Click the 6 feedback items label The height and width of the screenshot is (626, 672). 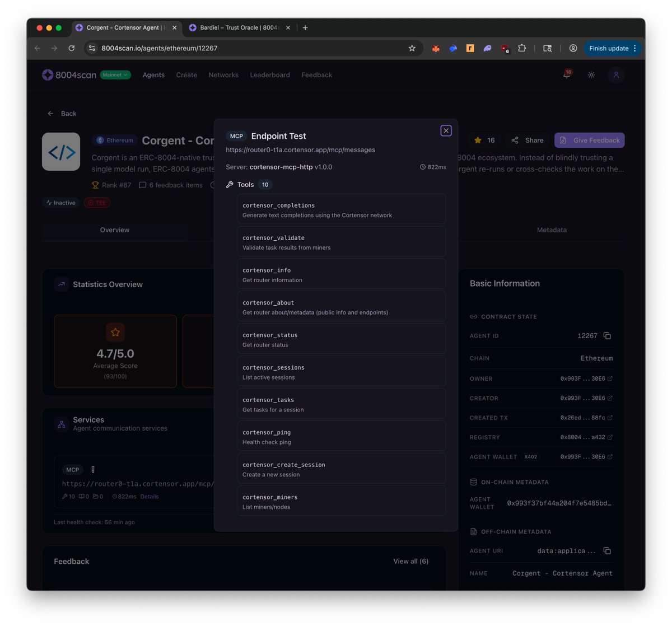point(171,185)
